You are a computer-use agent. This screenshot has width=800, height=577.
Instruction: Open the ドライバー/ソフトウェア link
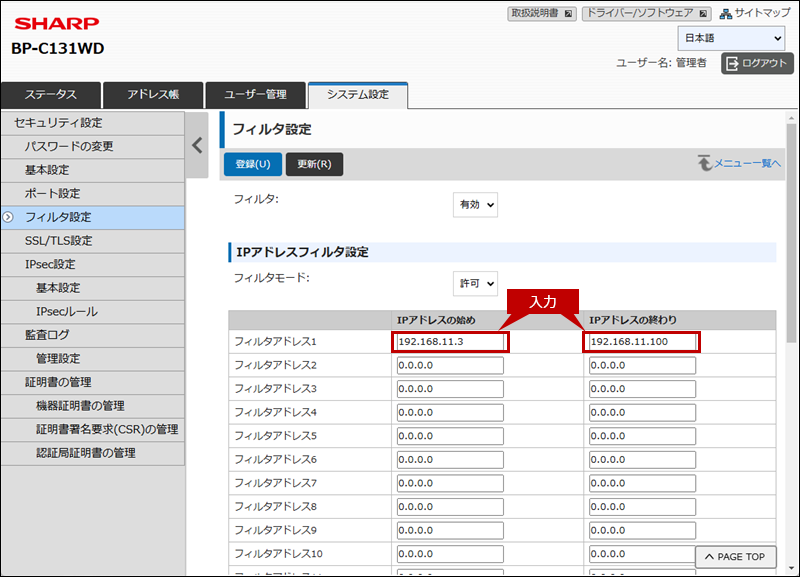(646, 14)
